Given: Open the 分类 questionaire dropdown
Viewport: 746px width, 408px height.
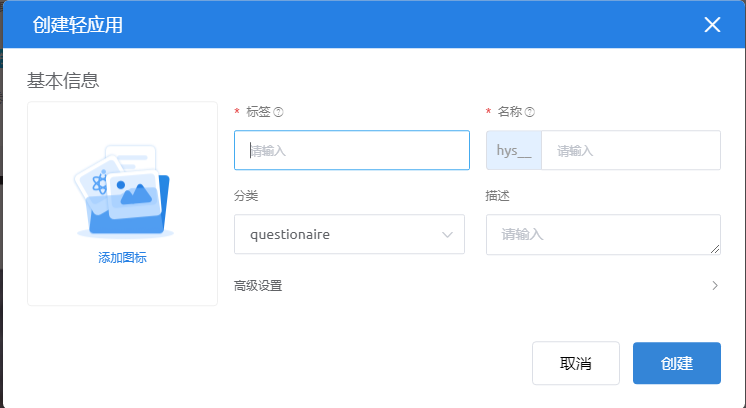Looking at the screenshot, I should 340,235.
